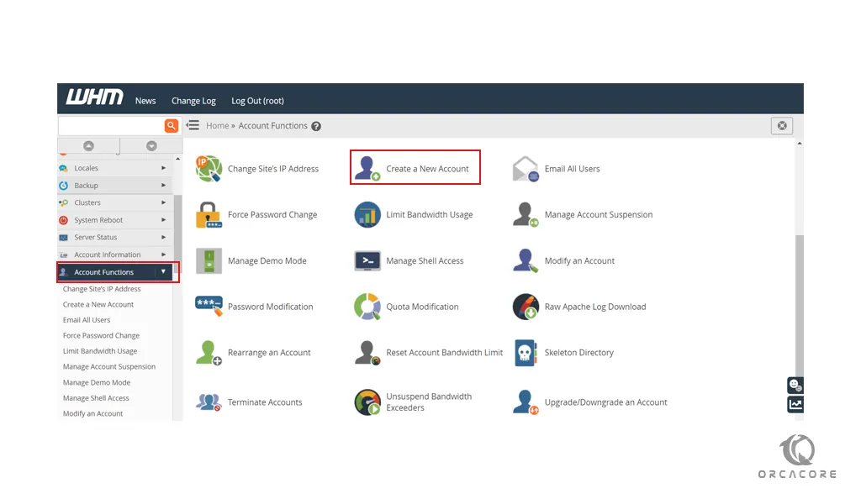
Task: Click the Raw Apache Log Download feather icon
Action: point(526,307)
